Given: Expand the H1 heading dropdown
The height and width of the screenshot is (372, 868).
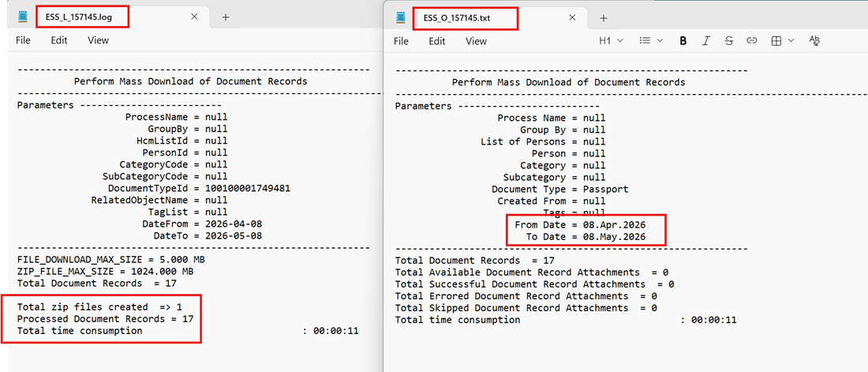Looking at the screenshot, I should [x=611, y=40].
